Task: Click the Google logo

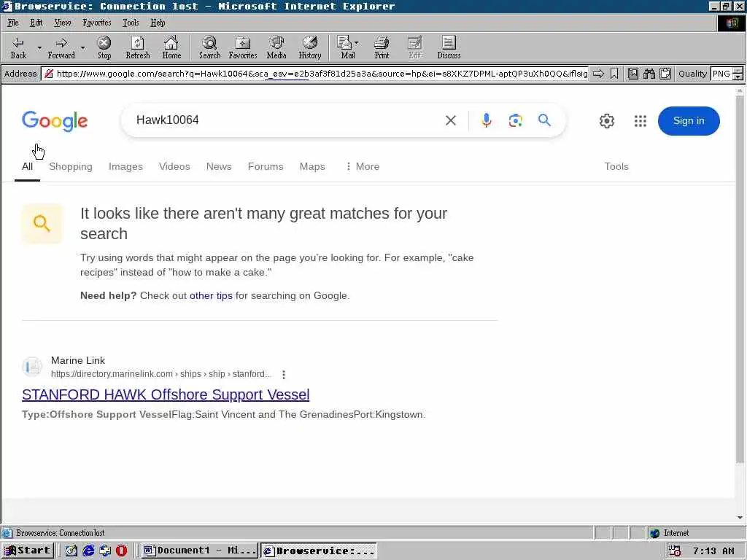Action: tap(55, 121)
